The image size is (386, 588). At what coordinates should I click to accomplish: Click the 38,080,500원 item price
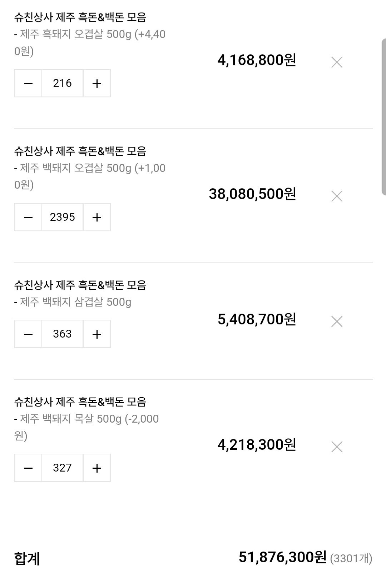pyautogui.click(x=252, y=194)
